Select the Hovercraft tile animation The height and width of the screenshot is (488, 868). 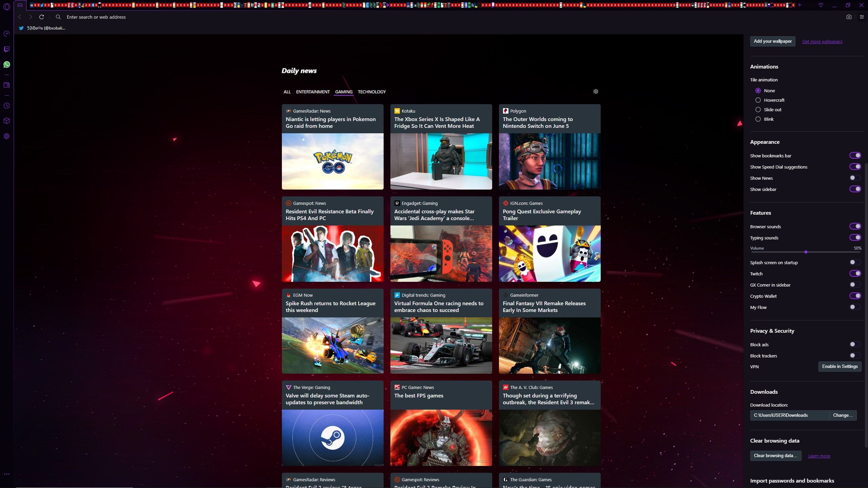[x=758, y=100]
